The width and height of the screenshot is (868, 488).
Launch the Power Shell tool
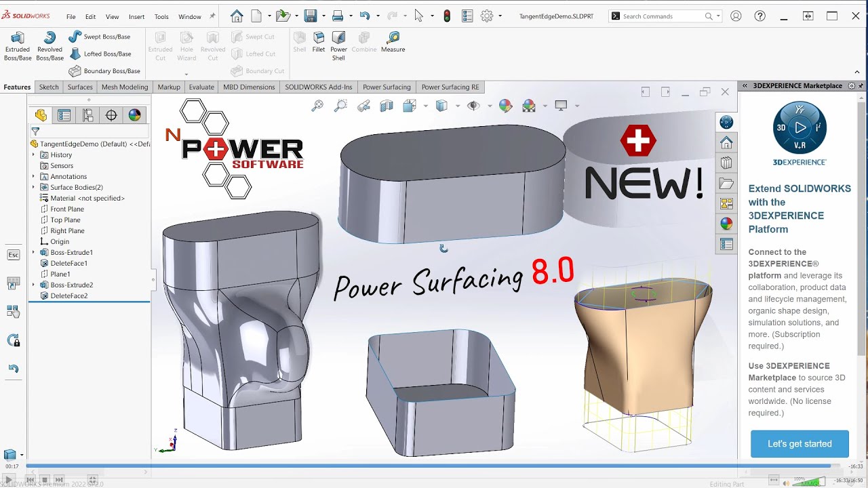point(338,46)
